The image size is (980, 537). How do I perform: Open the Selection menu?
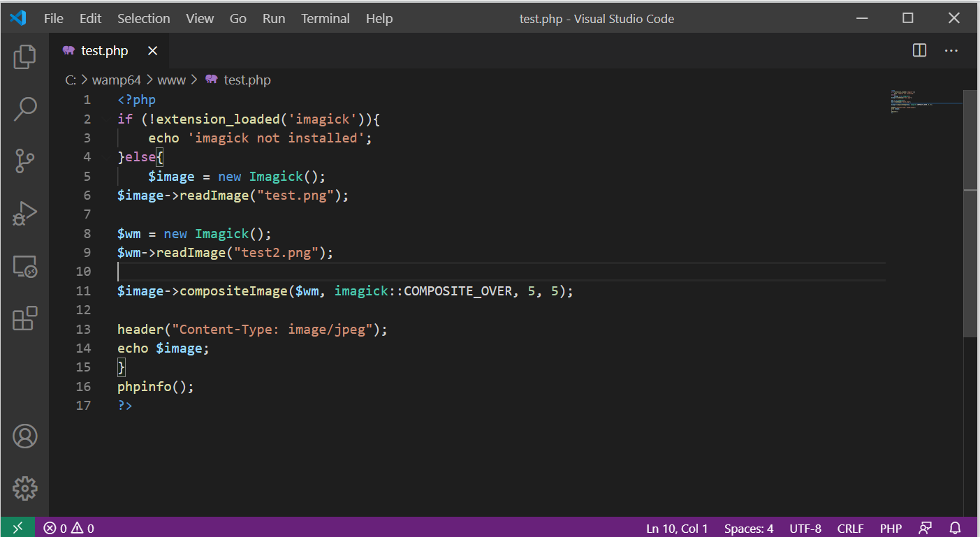(x=144, y=19)
